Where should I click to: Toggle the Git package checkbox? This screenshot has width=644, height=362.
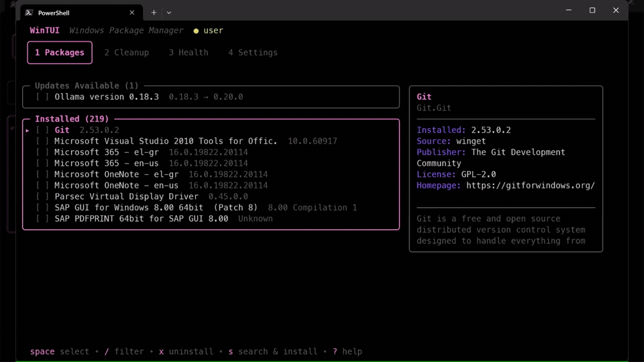click(42, 130)
